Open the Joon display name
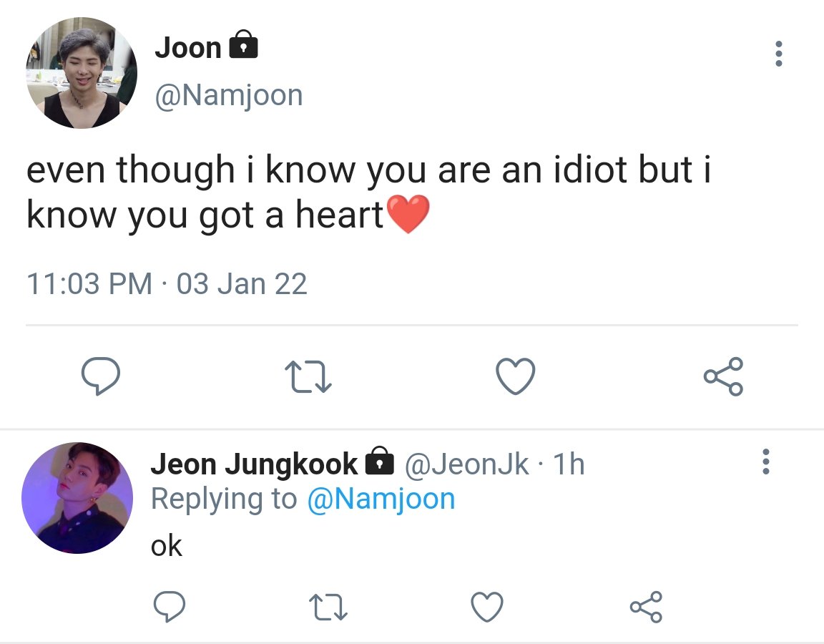This screenshot has width=824, height=644. (x=188, y=48)
